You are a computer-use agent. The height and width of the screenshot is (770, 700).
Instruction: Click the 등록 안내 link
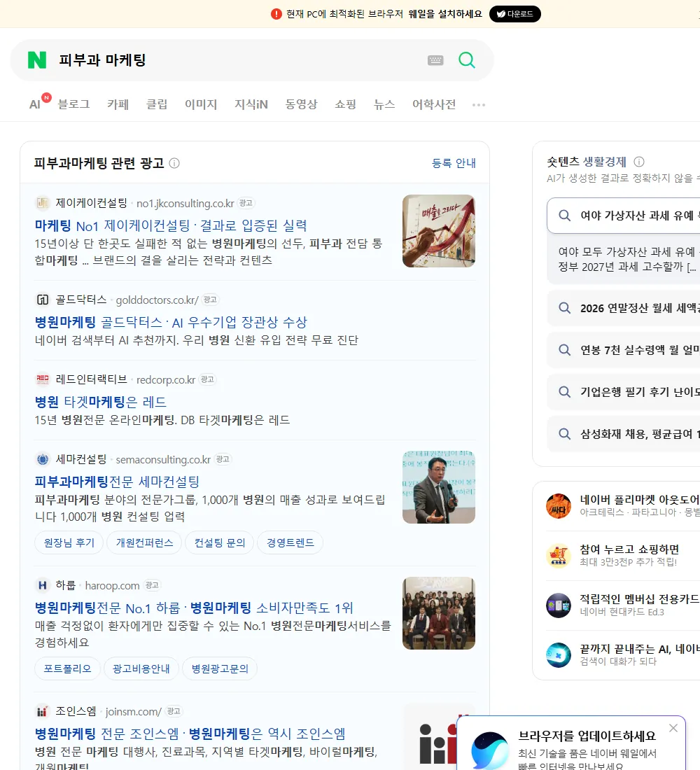tap(454, 163)
